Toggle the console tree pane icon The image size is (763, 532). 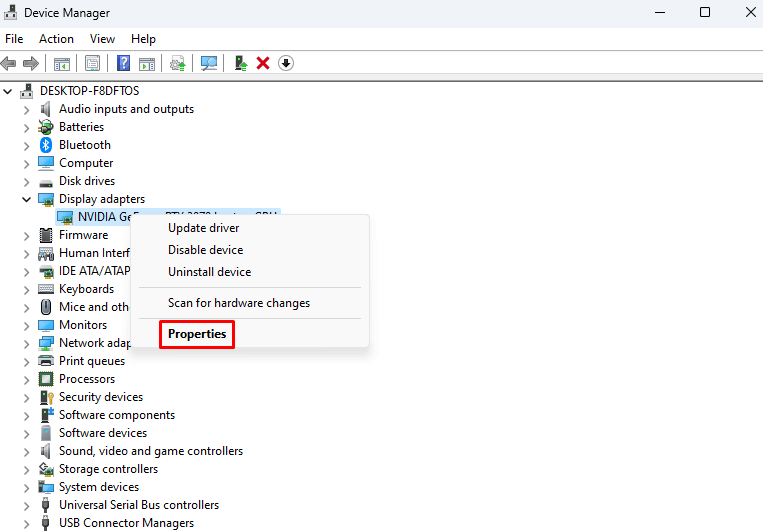tap(62, 64)
